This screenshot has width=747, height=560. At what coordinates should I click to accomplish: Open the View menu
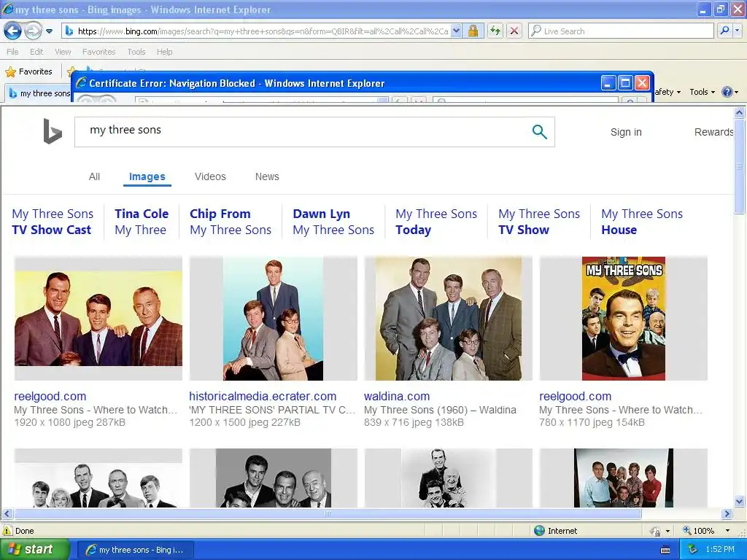pos(63,52)
